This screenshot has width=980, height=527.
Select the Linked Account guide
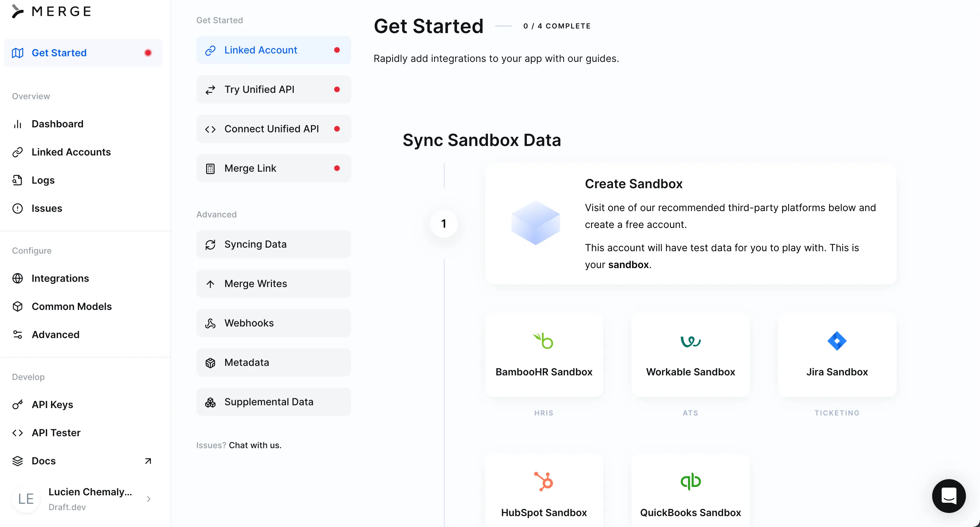(x=274, y=50)
